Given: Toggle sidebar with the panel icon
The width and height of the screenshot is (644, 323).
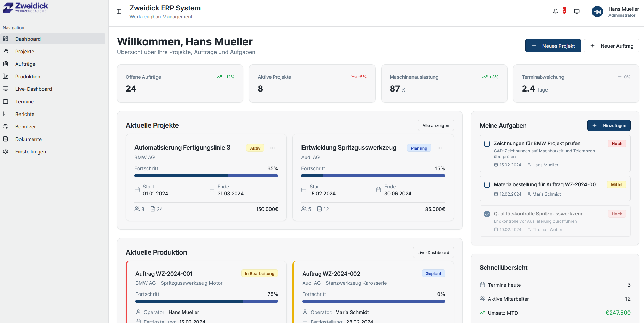Looking at the screenshot, I should click(119, 11).
